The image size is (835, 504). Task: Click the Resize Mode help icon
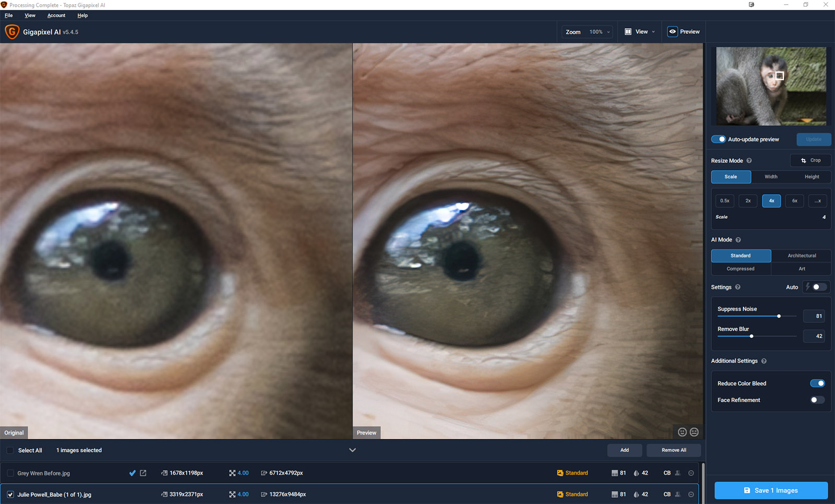point(749,161)
